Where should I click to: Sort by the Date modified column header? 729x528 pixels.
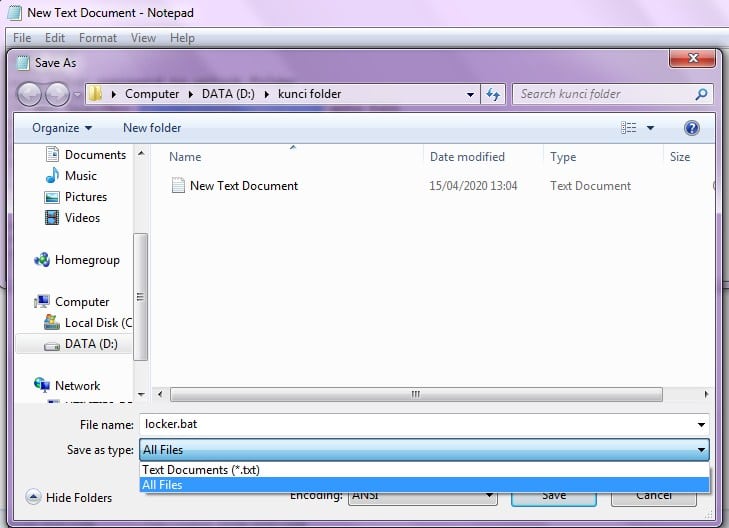point(467,157)
